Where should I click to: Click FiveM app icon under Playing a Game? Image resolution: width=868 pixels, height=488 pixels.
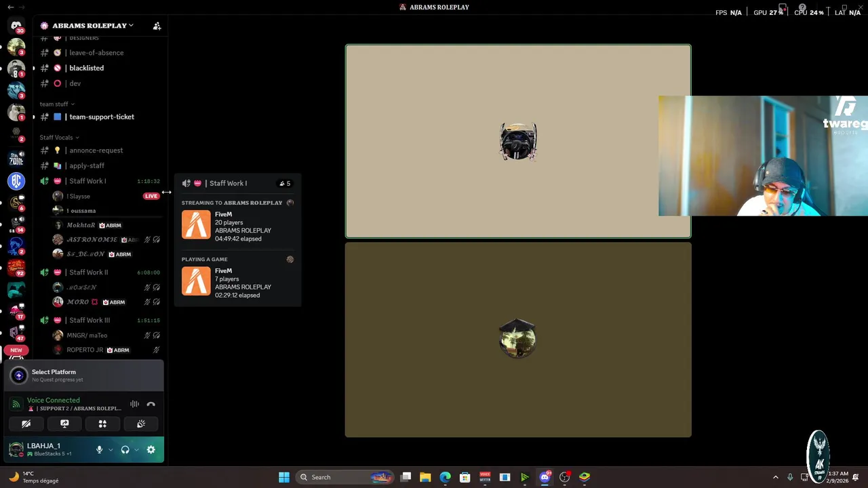[196, 281]
